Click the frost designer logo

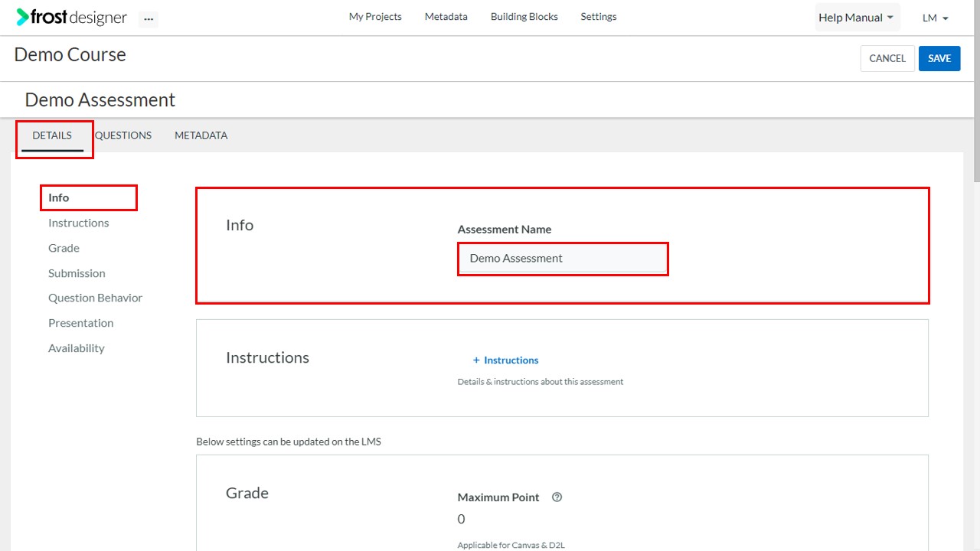72,18
